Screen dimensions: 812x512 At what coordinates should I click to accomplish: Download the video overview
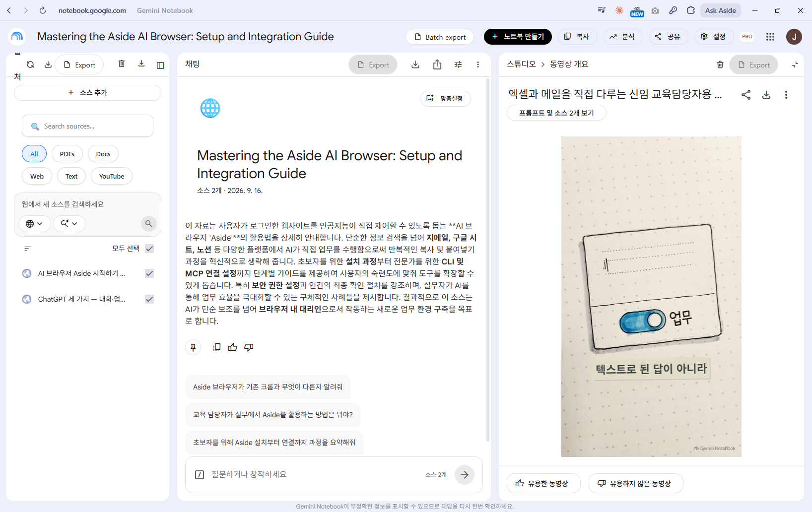pyautogui.click(x=766, y=95)
